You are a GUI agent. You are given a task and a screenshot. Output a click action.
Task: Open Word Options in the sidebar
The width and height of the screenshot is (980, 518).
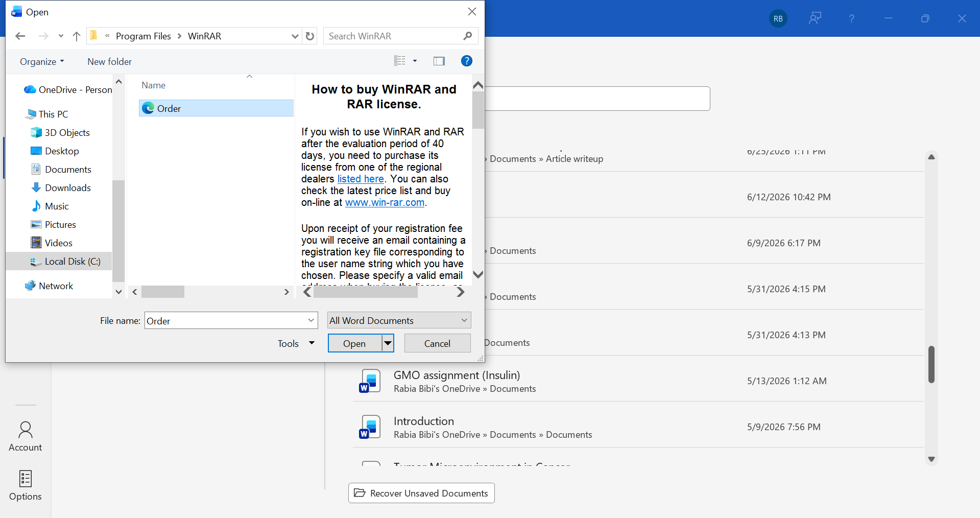(x=26, y=486)
